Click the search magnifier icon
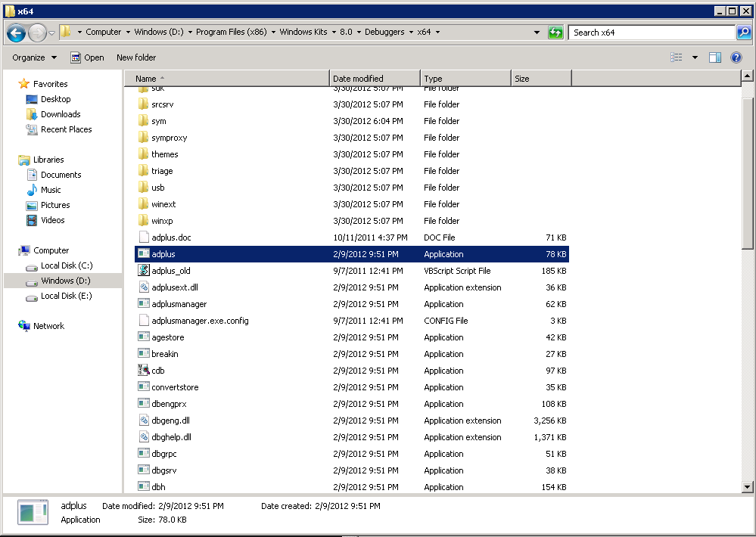This screenshot has height=537, width=756. pyautogui.click(x=744, y=33)
